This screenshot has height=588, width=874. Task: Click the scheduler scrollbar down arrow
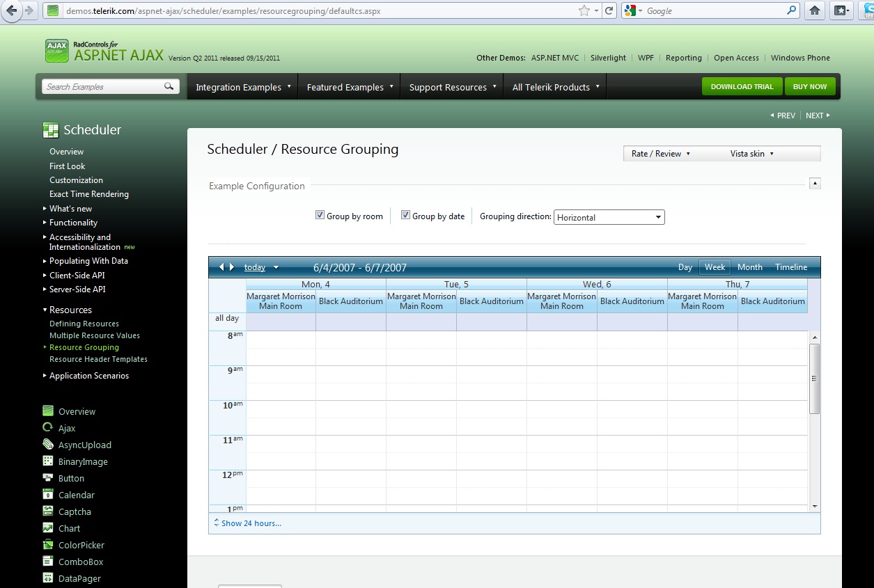815,507
